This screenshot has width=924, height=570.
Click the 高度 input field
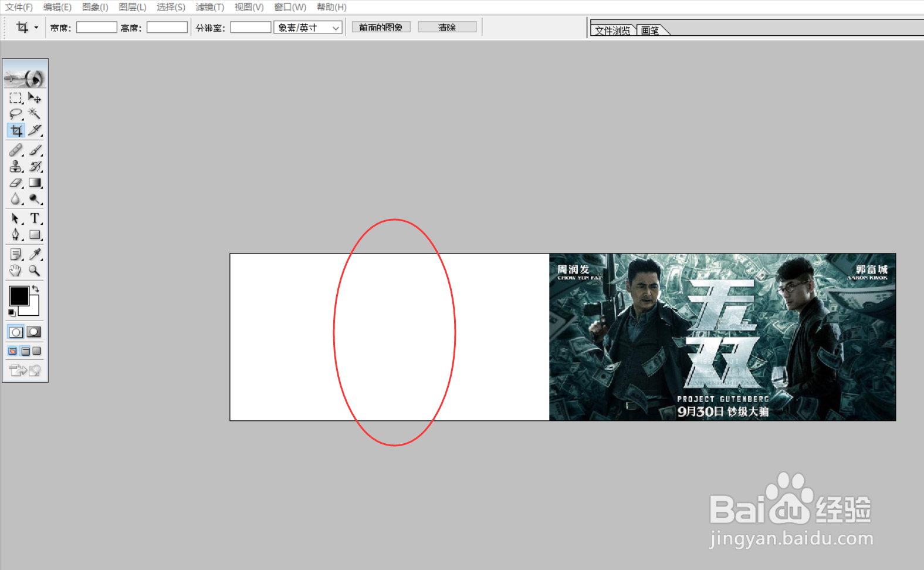167,28
